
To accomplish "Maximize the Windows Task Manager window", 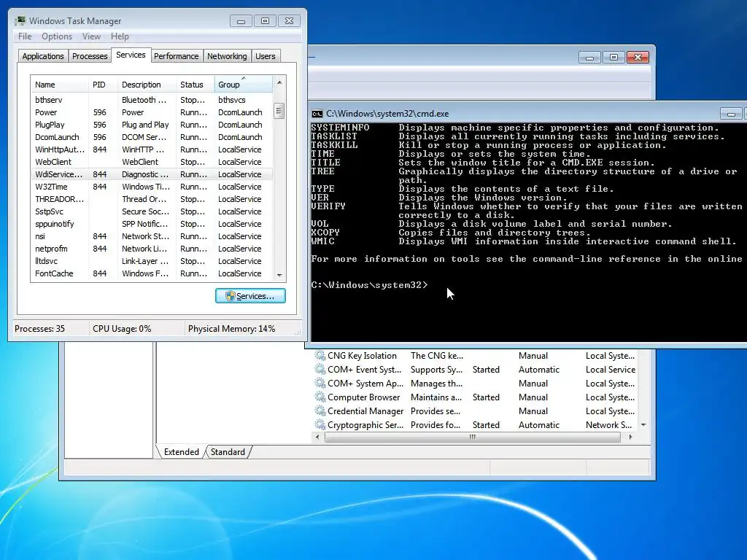I will tap(265, 21).
